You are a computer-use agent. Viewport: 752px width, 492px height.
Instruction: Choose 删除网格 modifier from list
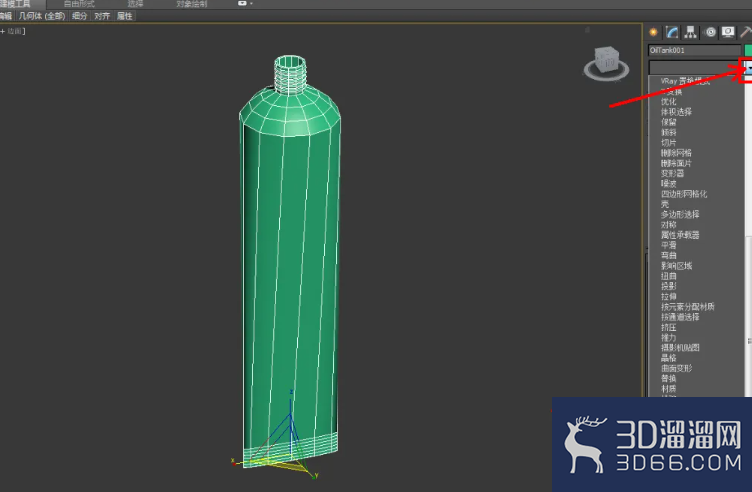[x=676, y=153]
